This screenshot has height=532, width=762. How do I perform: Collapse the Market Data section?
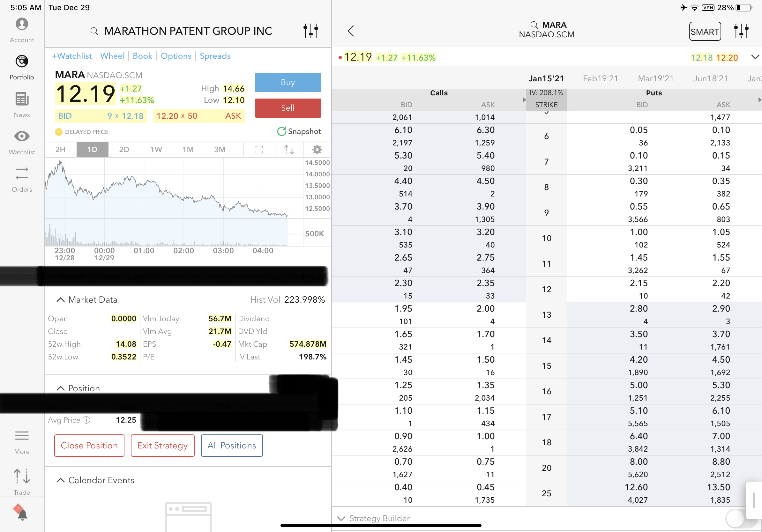point(60,300)
